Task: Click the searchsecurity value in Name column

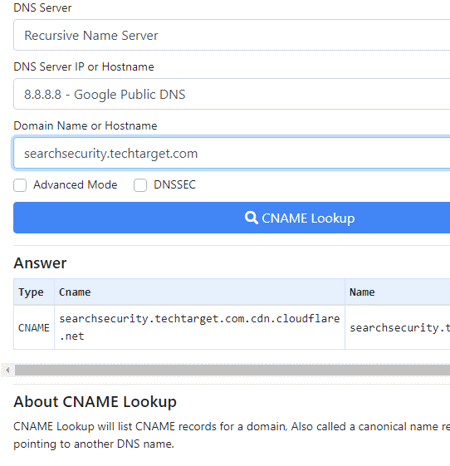Action: [x=397, y=328]
